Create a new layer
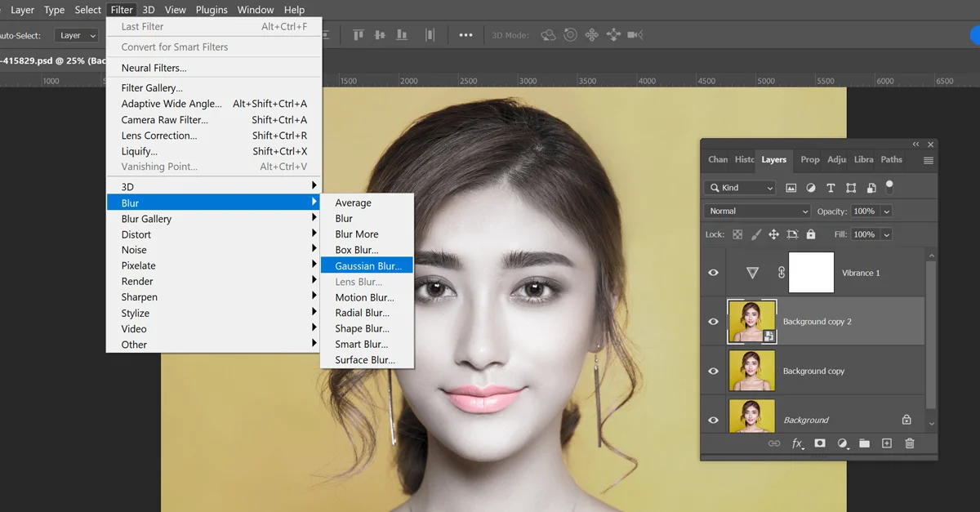Image resolution: width=980 pixels, height=512 pixels. pos(887,443)
